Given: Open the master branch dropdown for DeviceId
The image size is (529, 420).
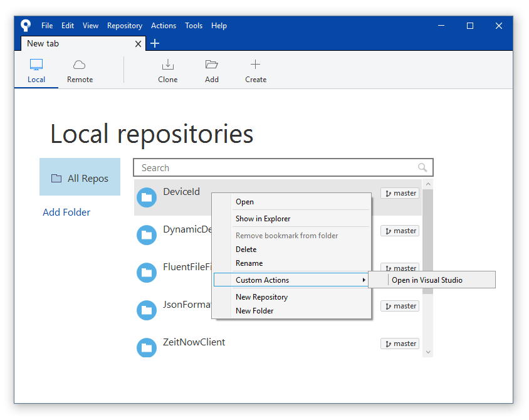Looking at the screenshot, I should (400, 193).
